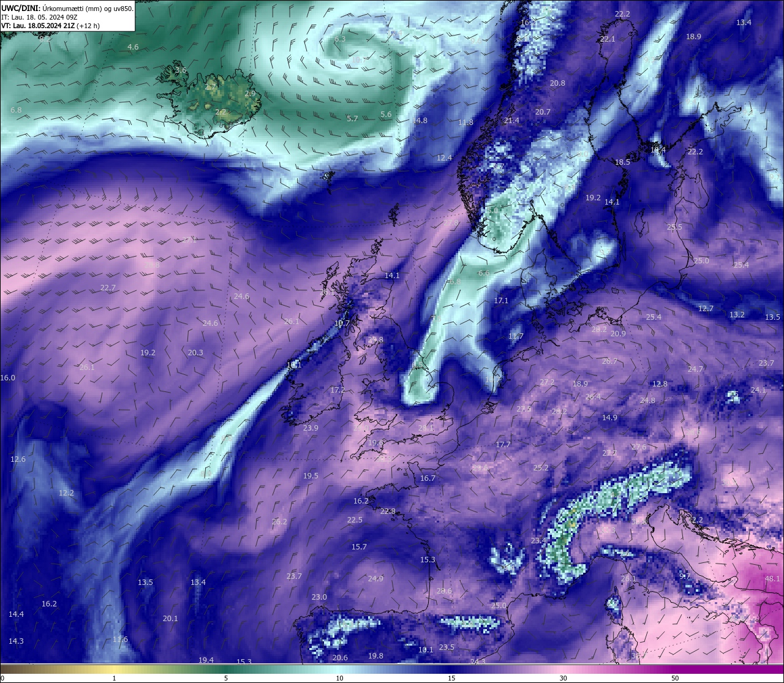Click the 22.5 value label
The width and height of the screenshot is (784, 683).
[355, 520]
